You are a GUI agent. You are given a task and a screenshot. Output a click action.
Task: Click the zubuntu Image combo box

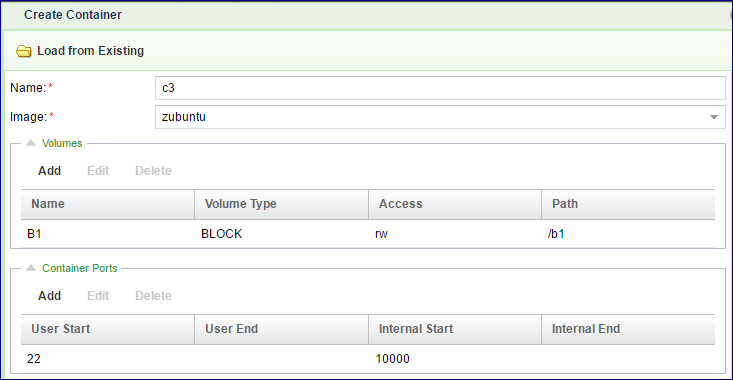(440, 117)
